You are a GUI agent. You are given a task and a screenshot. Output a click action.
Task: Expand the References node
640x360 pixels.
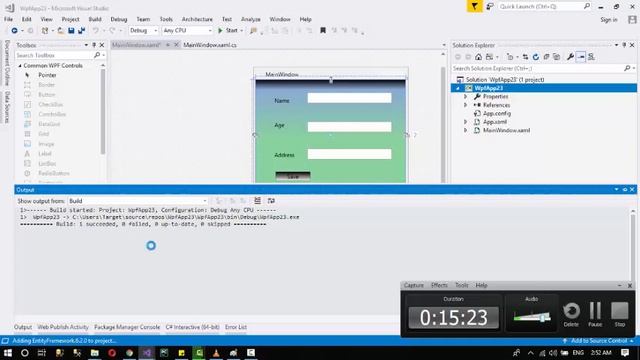coord(465,105)
